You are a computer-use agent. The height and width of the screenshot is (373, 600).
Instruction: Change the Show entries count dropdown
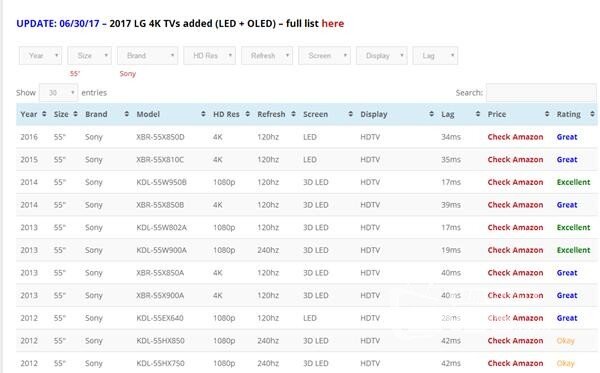point(59,93)
